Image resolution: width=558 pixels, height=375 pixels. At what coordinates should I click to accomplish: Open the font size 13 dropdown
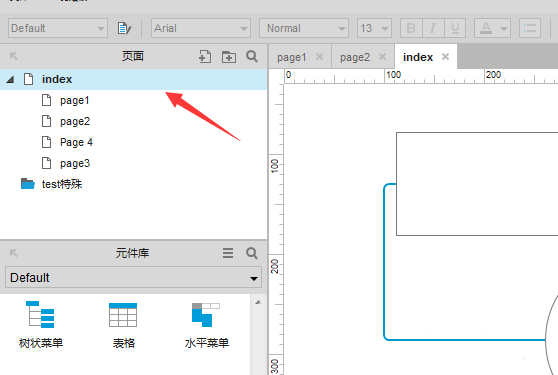coord(374,28)
